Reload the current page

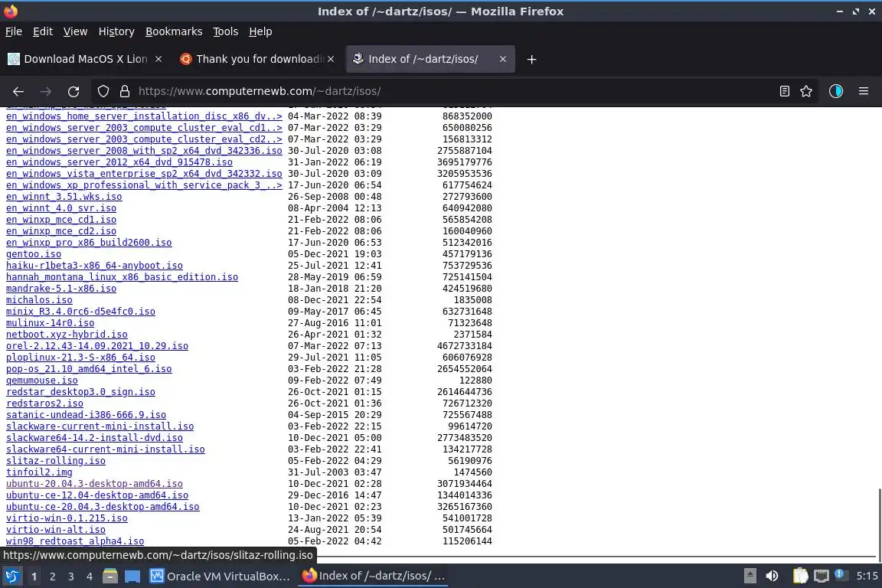click(x=73, y=91)
